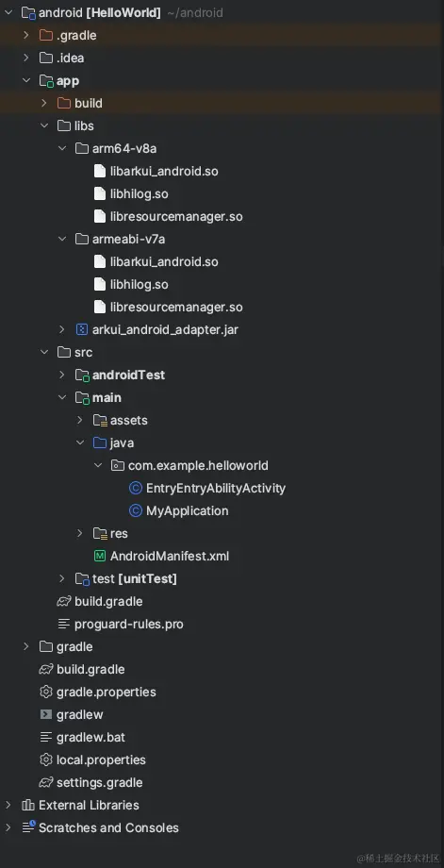Click the EntryEntryAbilityActivity class icon
444x868 pixels.
(136, 489)
